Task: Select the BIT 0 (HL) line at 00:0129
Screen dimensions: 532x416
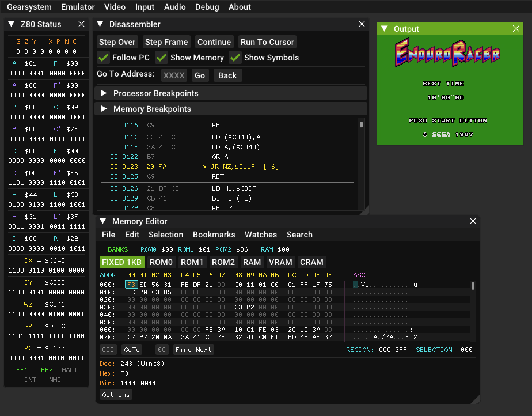Action: coord(227,198)
